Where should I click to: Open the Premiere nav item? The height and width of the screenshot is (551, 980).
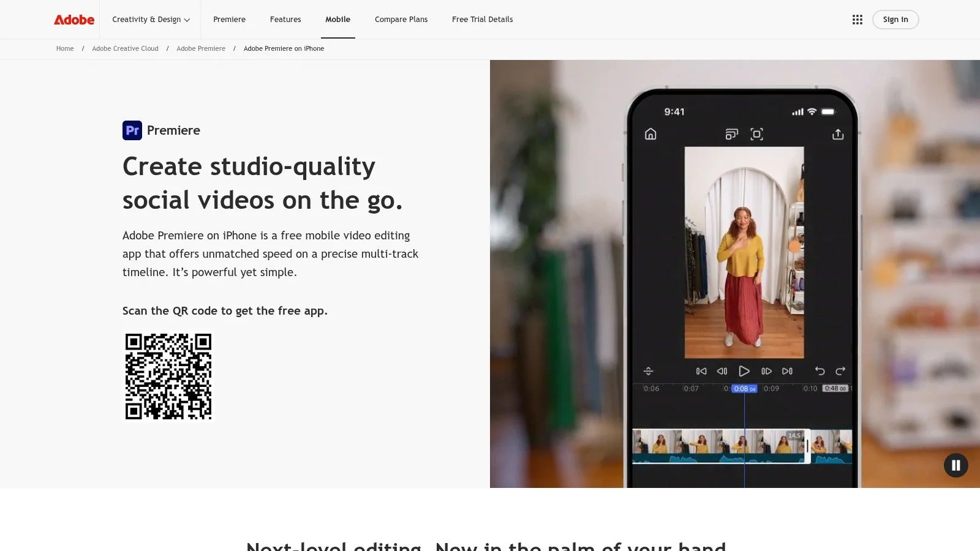pos(229,20)
